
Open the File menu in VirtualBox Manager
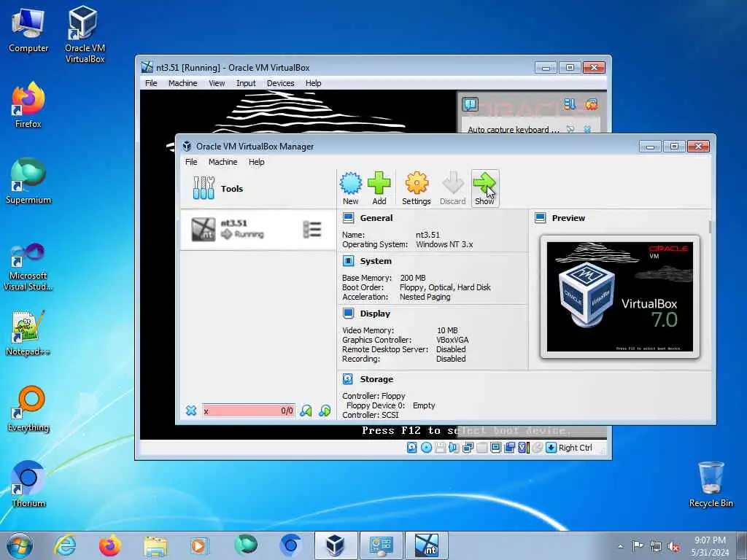[191, 162]
